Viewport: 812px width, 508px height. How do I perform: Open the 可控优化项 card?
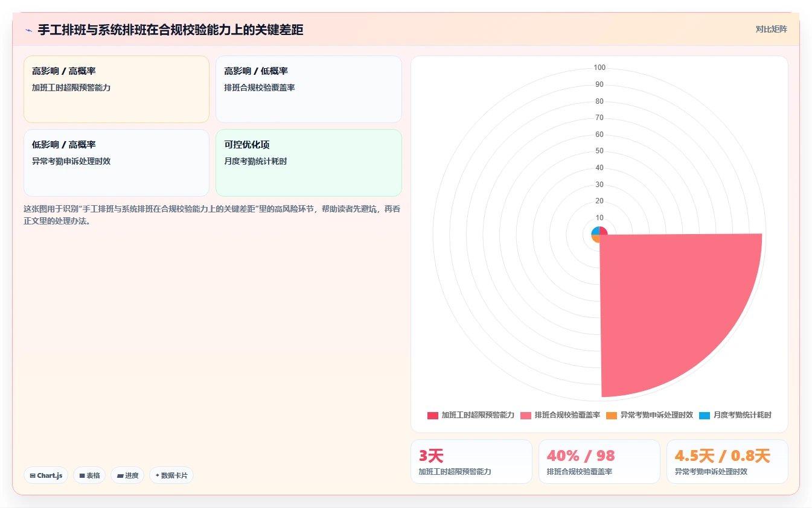pyautogui.click(x=308, y=163)
